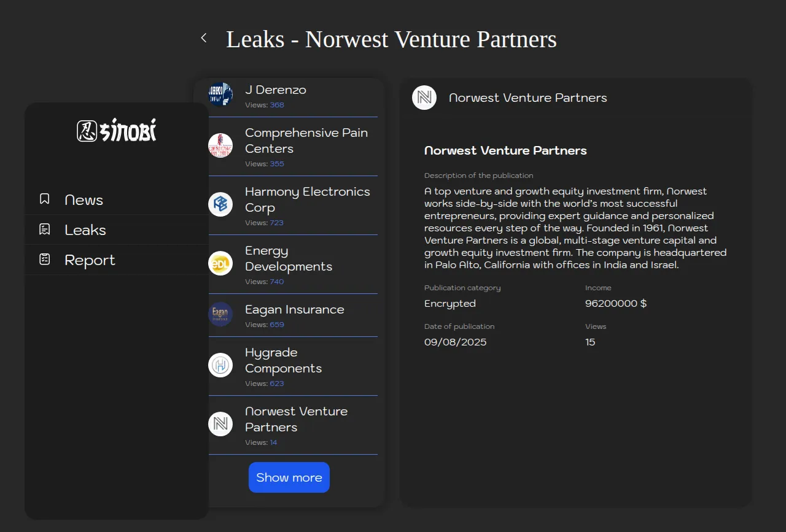Click the Harmony Electronics Corp logo
The height and width of the screenshot is (532, 786).
coord(220,204)
